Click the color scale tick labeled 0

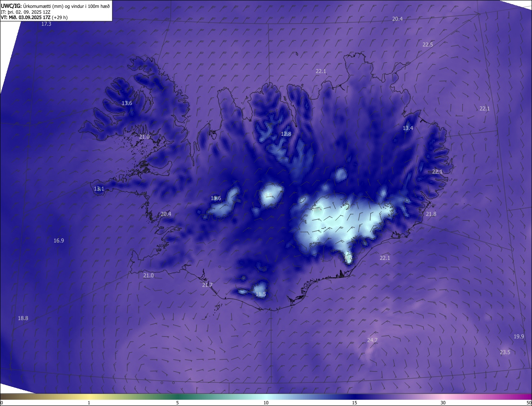pyautogui.click(x=2, y=403)
